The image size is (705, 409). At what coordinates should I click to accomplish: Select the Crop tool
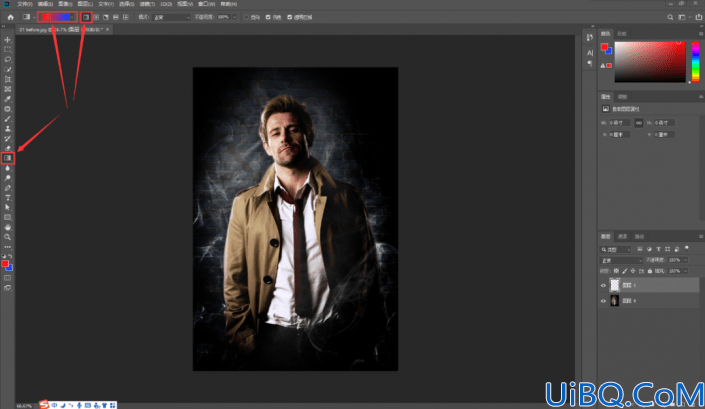coord(8,79)
